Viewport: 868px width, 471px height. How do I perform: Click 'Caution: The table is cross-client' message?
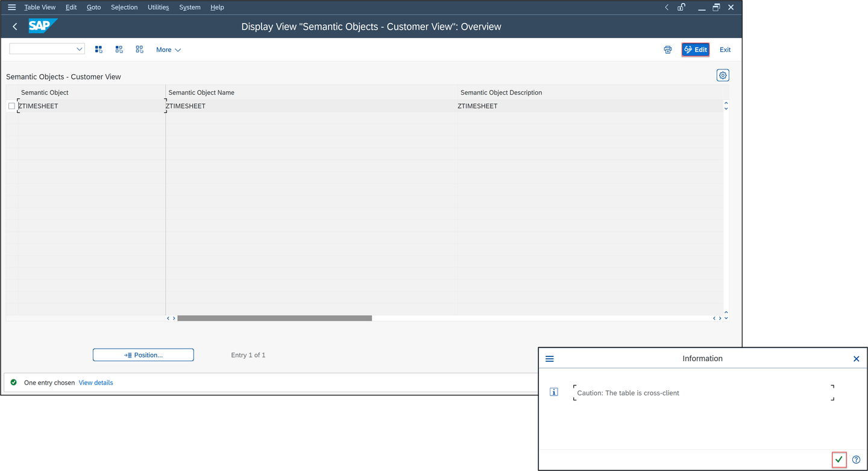click(x=628, y=393)
